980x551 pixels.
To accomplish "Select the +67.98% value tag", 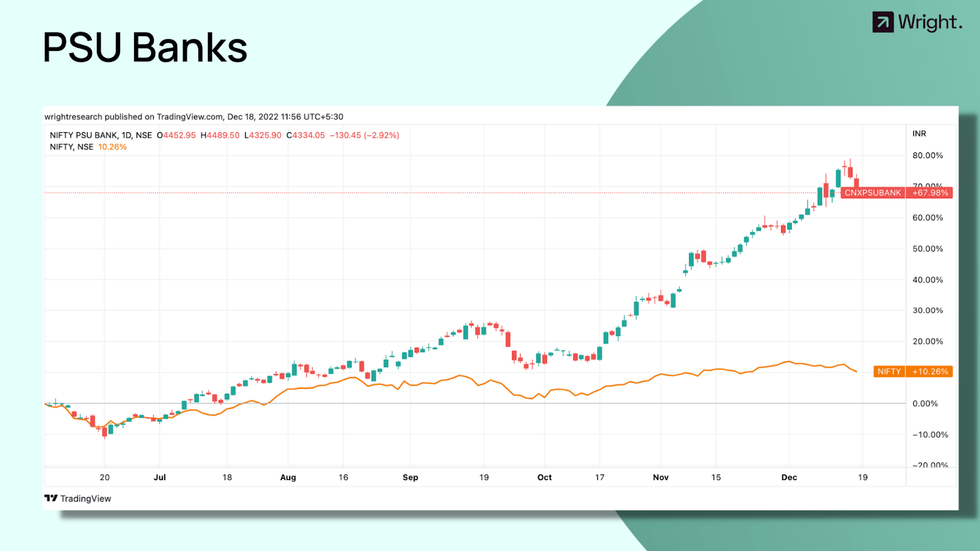I will pyautogui.click(x=930, y=193).
